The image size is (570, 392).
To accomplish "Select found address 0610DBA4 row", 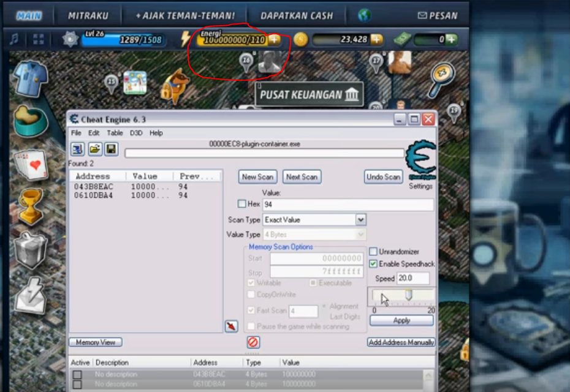I will [x=145, y=195].
